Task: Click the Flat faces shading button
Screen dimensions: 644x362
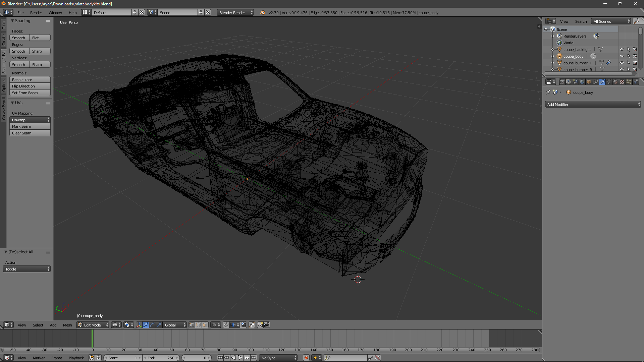Action: pos(40,38)
